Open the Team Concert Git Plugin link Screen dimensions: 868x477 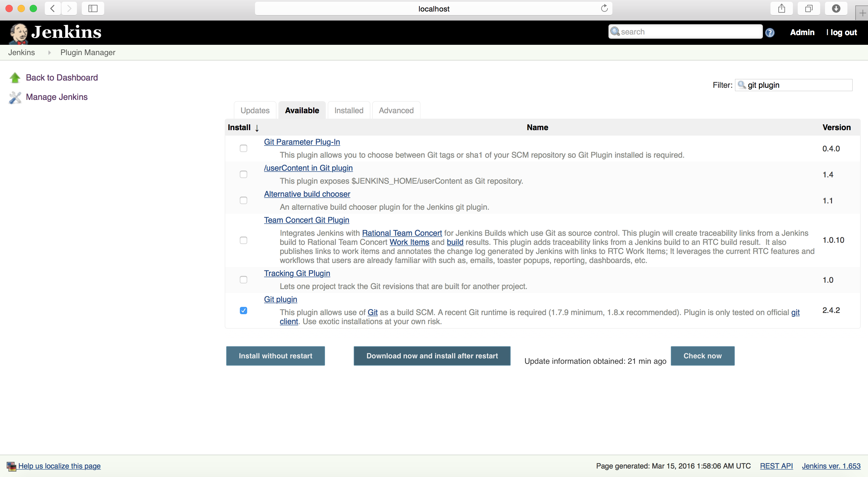pyautogui.click(x=306, y=220)
